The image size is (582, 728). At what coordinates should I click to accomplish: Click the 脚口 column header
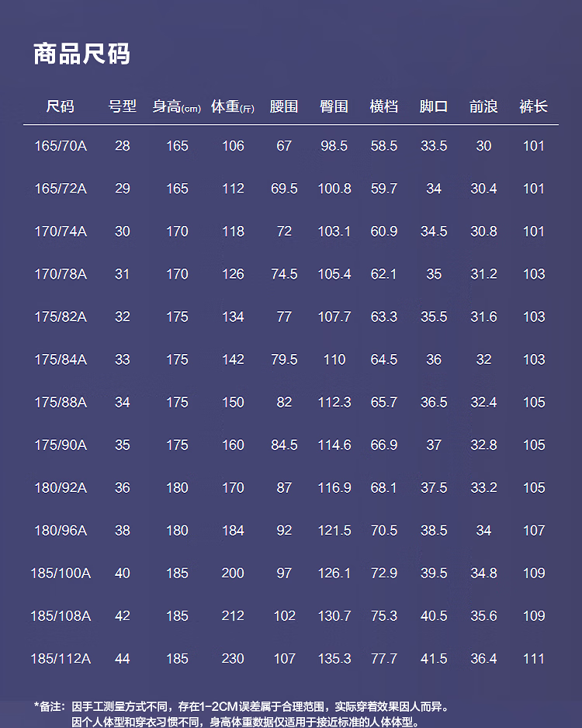434,106
